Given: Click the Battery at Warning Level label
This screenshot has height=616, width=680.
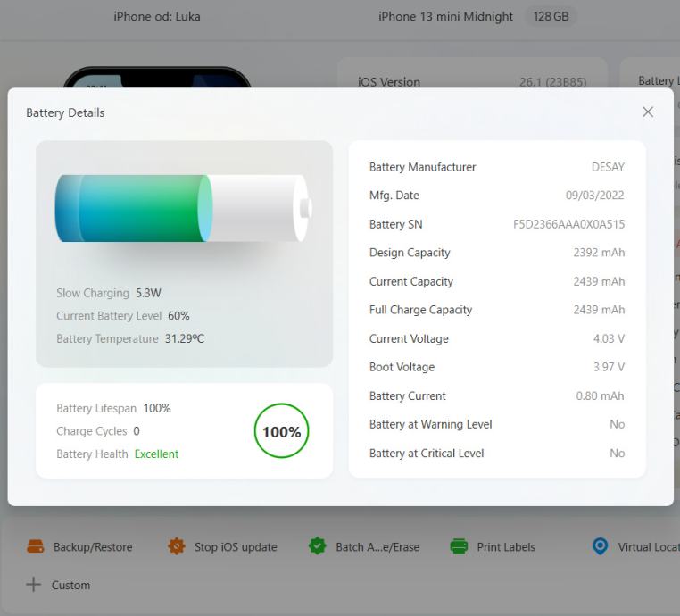Looking at the screenshot, I should [x=431, y=424].
